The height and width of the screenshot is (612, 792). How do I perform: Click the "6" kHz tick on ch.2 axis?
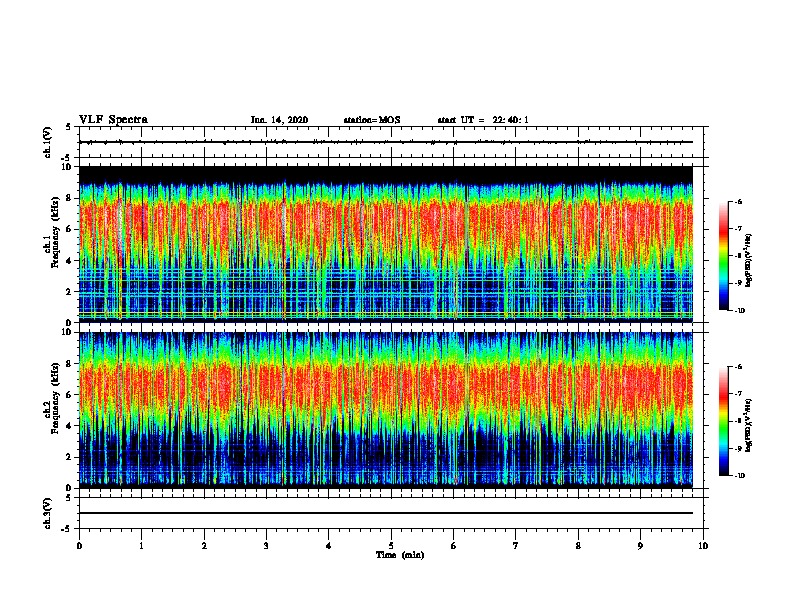pos(69,395)
